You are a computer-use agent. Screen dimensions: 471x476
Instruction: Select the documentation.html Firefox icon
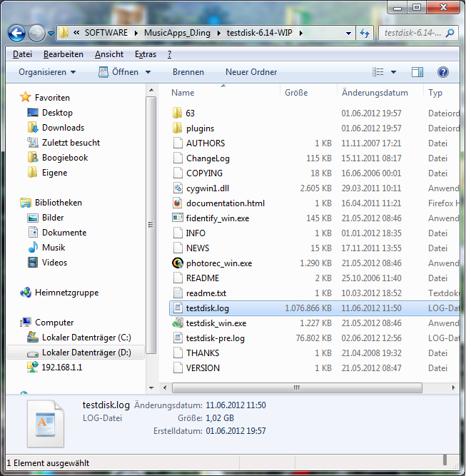tap(178, 203)
